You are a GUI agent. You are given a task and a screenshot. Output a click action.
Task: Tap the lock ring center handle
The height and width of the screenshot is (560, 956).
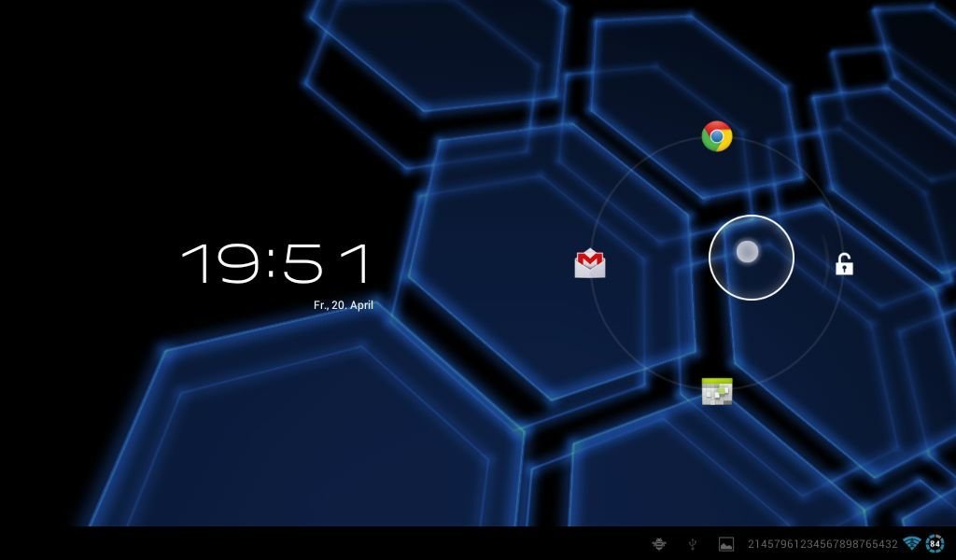pos(752,258)
